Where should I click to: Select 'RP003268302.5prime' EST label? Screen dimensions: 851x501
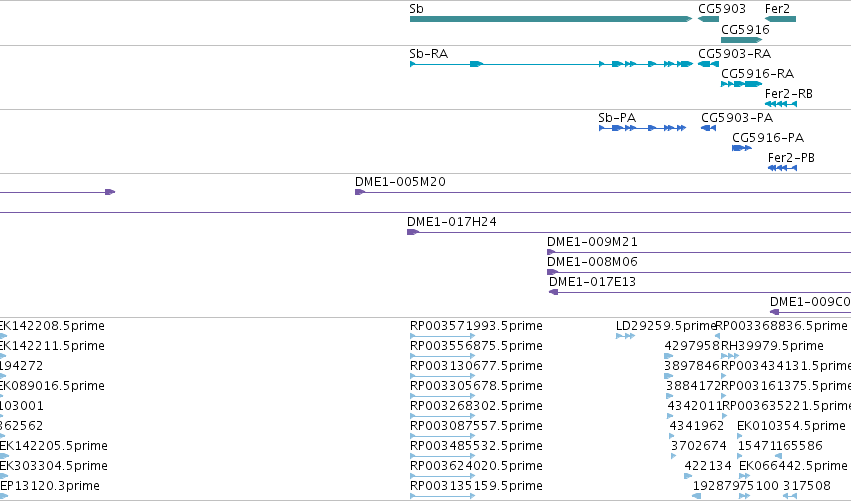point(476,406)
